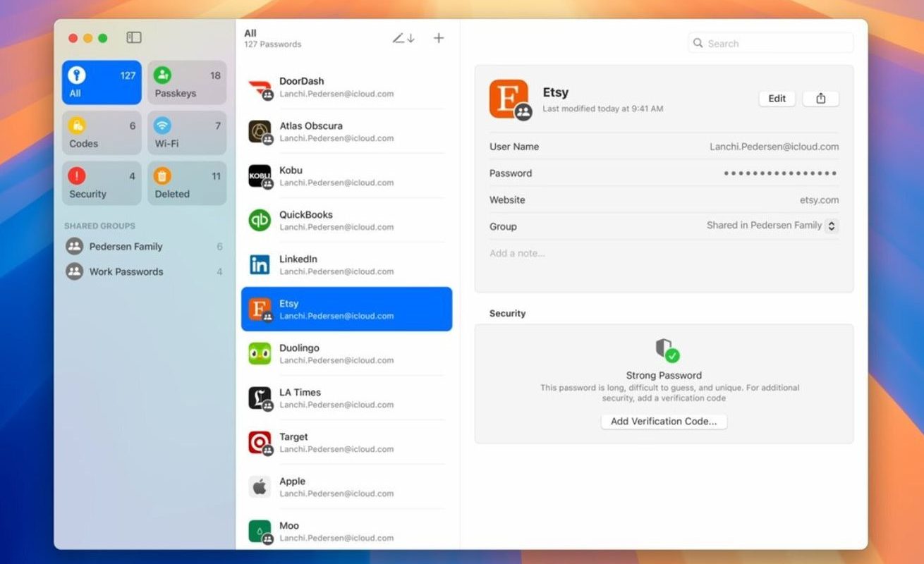The image size is (924, 564).
Task: Click the search magnifier icon
Action: pos(698,43)
